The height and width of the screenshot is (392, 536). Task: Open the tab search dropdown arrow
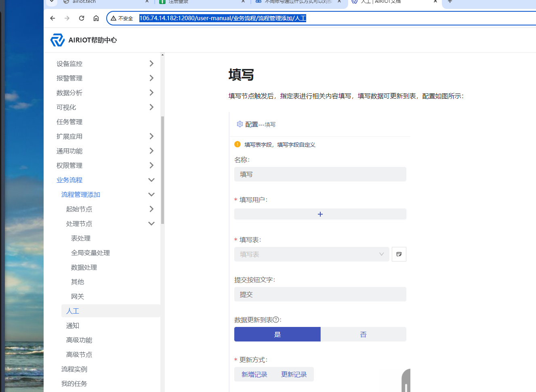click(x=52, y=2)
